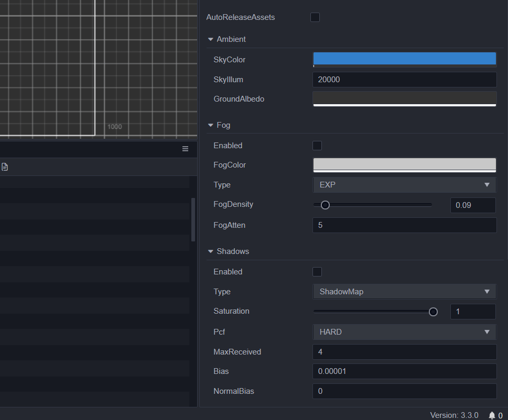The image size is (508, 420).
Task: Focus the Bias 0.00001 field
Action: click(404, 371)
